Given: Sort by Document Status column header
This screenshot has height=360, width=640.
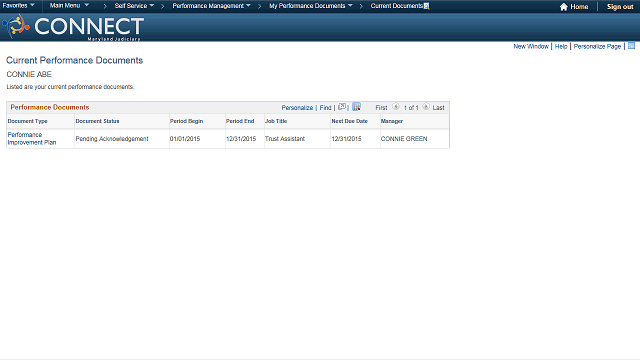Looking at the screenshot, I should (x=97, y=121).
